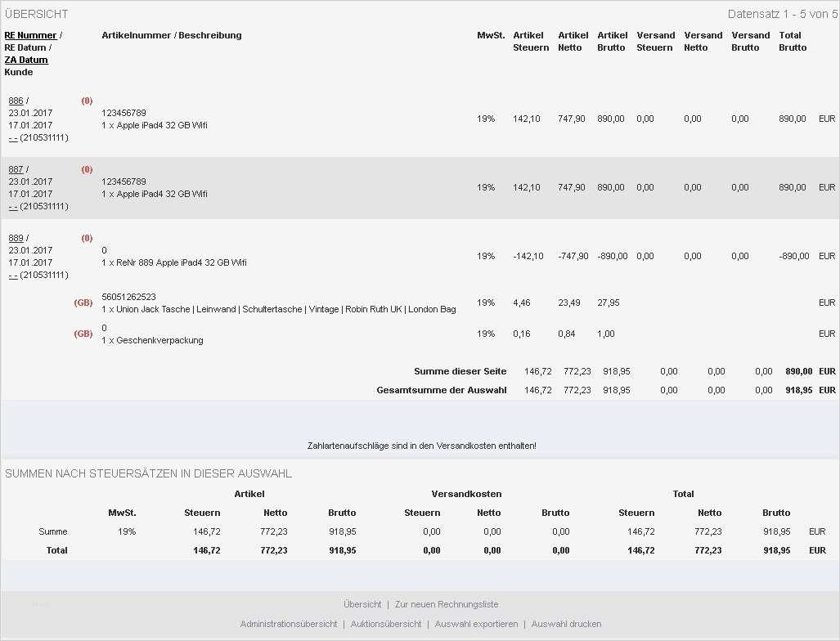Screen dimensions: 840x641
Task: Open invoice number 887
Action: (x=13, y=169)
